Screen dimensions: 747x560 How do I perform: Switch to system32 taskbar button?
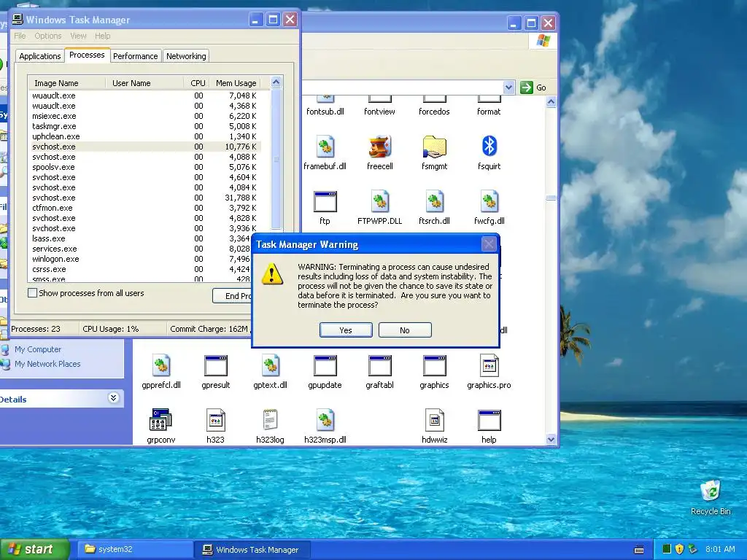coord(135,550)
